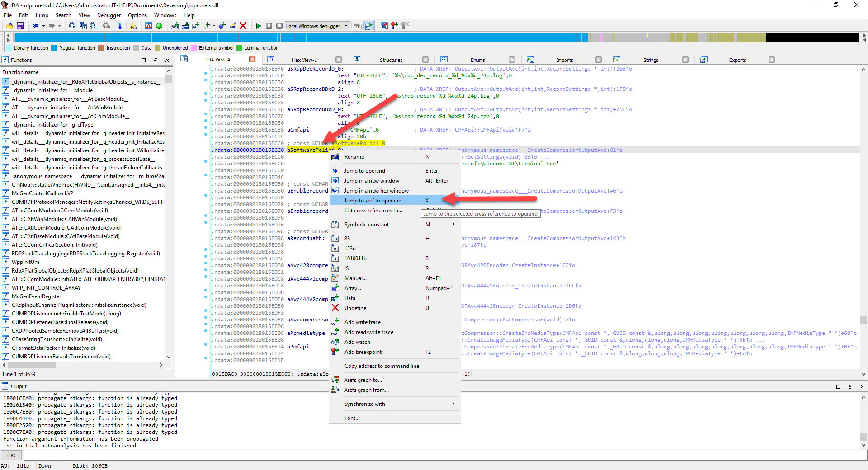Click the blue down-arrow toolbar icon
This screenshot has height=470, width=868.
point(120,26)
